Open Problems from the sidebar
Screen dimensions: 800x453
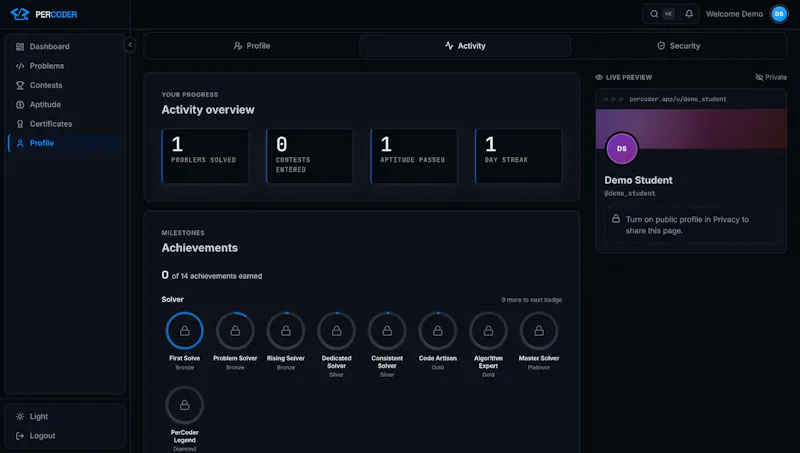point(66,66)
